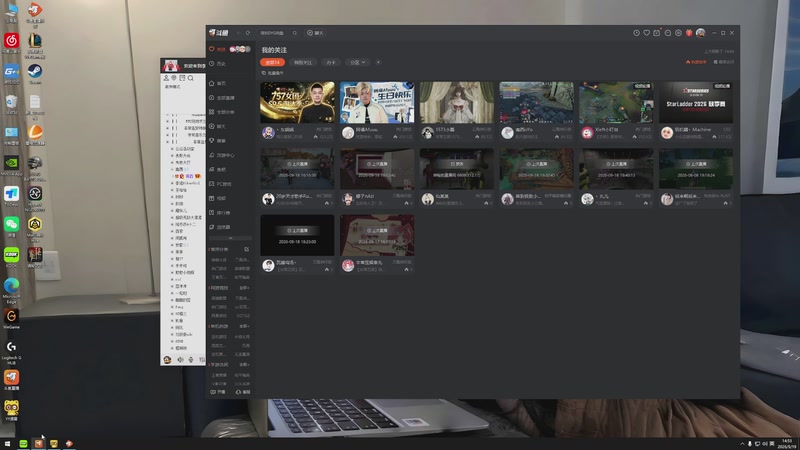
Task: Click the 批量操作 batch operation link
Action: click(273, 73)
